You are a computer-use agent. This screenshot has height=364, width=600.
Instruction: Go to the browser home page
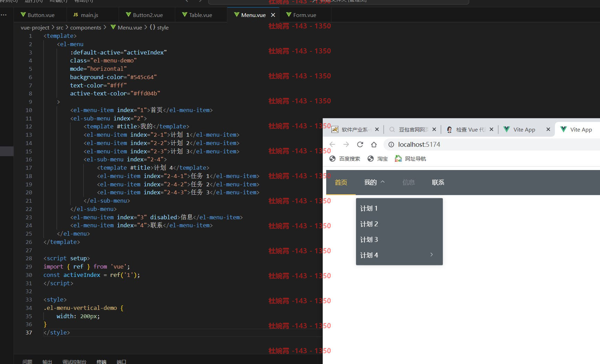[374, 144]
